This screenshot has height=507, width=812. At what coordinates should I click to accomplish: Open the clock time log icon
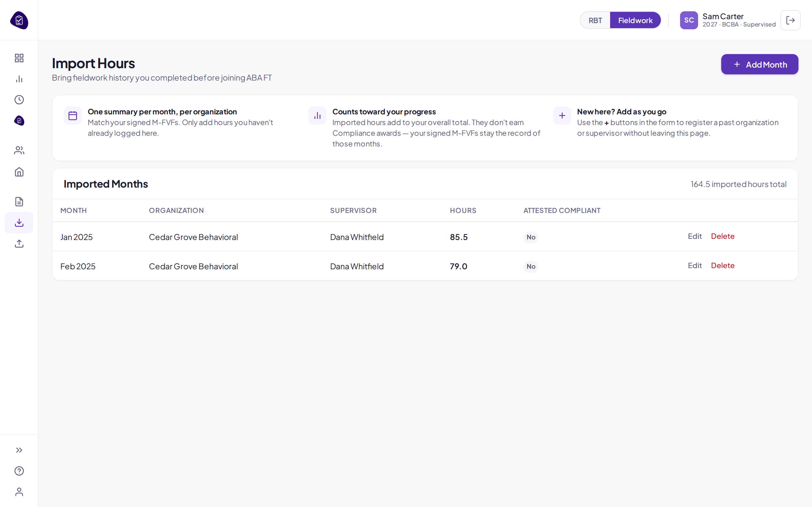19,100
